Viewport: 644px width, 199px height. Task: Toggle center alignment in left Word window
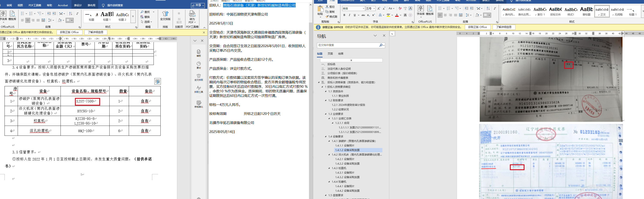click(x=28, y=20)
